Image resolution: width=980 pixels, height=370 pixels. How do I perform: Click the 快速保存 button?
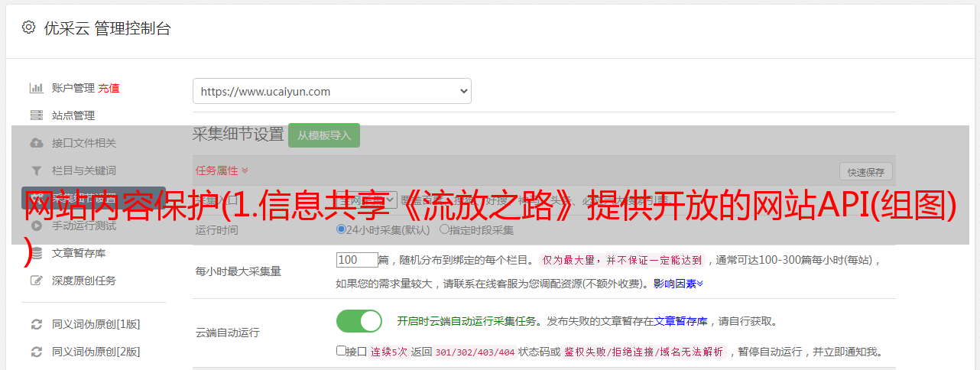pyautogui.click(x=865, y=172)
